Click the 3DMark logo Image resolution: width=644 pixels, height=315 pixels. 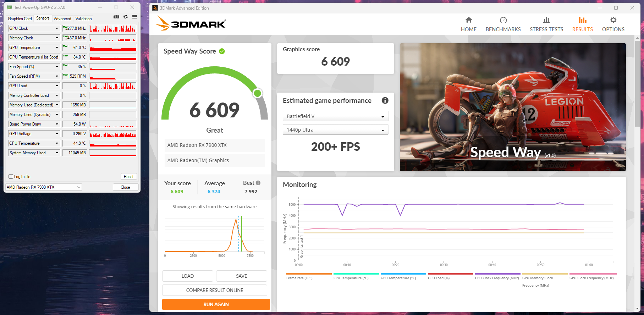[x=191, y=23]
